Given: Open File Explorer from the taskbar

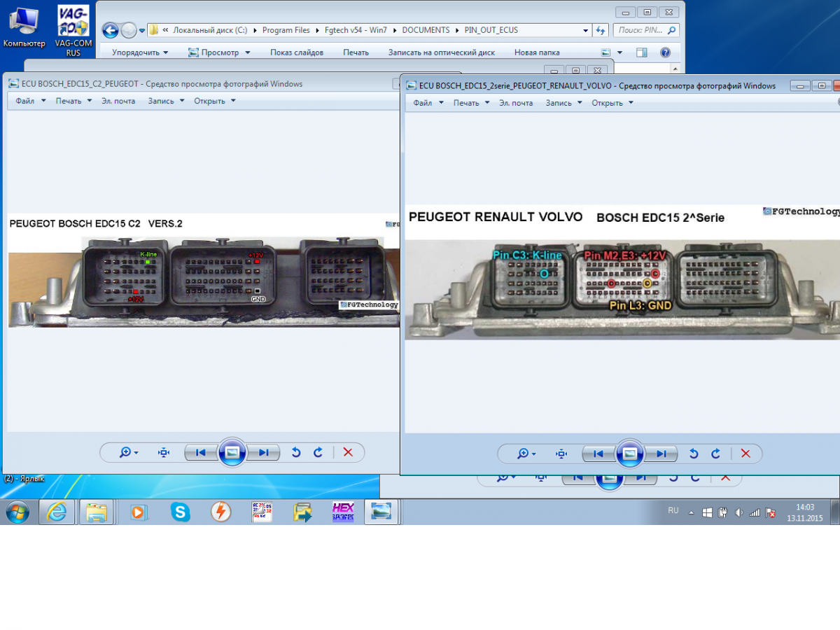Looking at the screenshot, I should click(x=96, y=512).
